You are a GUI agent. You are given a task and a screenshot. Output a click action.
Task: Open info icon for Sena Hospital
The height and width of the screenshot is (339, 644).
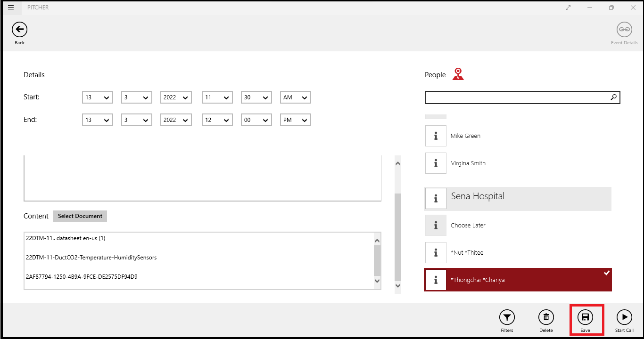tap(436, 199)
